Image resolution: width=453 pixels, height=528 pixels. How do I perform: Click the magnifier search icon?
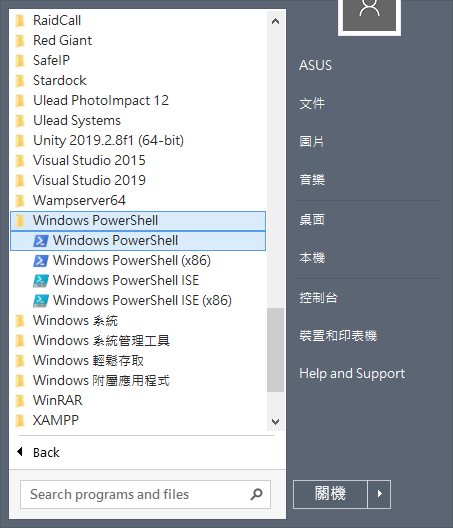(256, 494)
